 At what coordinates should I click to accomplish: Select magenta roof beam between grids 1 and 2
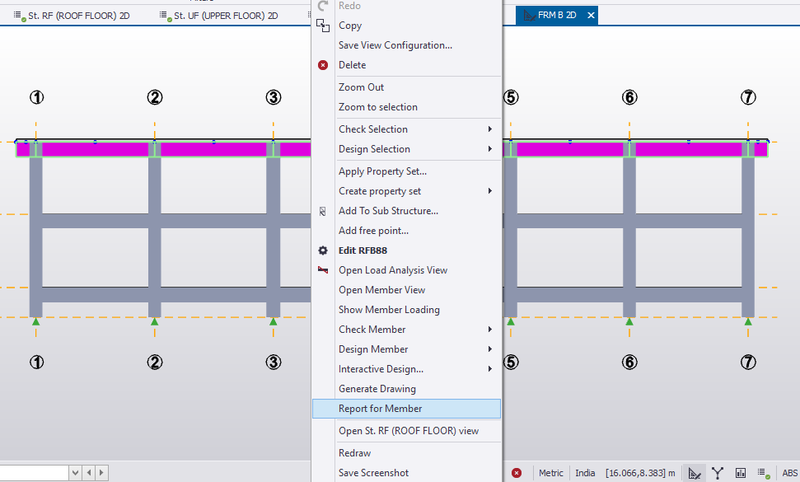click(x=95, y=149)
